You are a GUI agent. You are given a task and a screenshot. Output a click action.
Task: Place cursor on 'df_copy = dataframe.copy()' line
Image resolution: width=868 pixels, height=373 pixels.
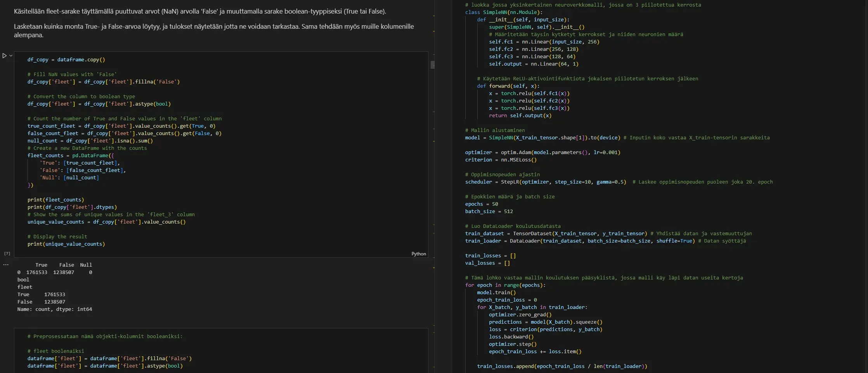[x=66, y=60]
